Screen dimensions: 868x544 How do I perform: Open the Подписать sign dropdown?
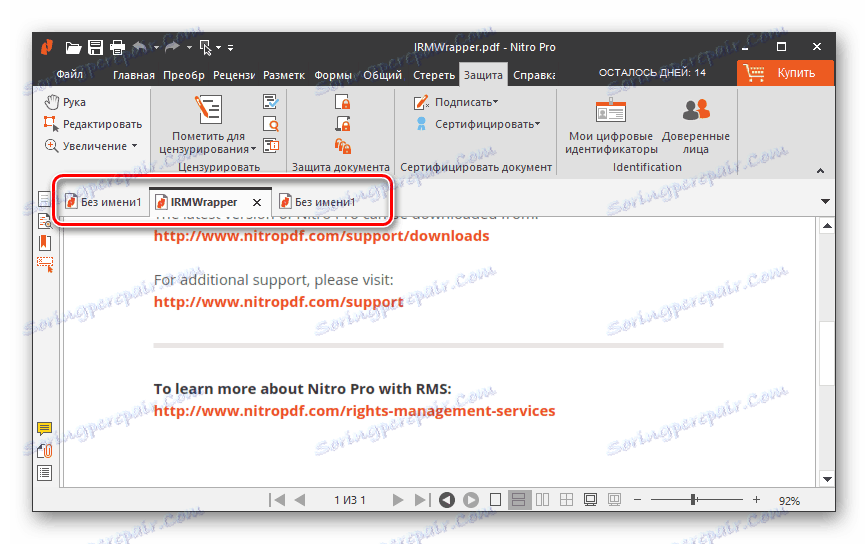click(x=456, y=102)
